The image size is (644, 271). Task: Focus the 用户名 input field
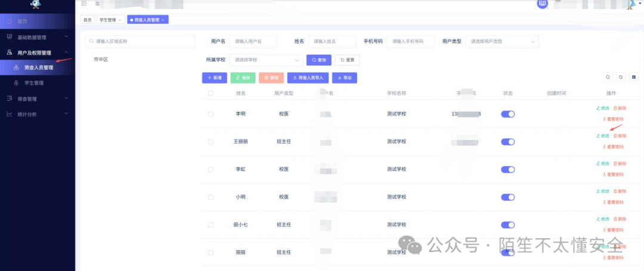(253, 42)
